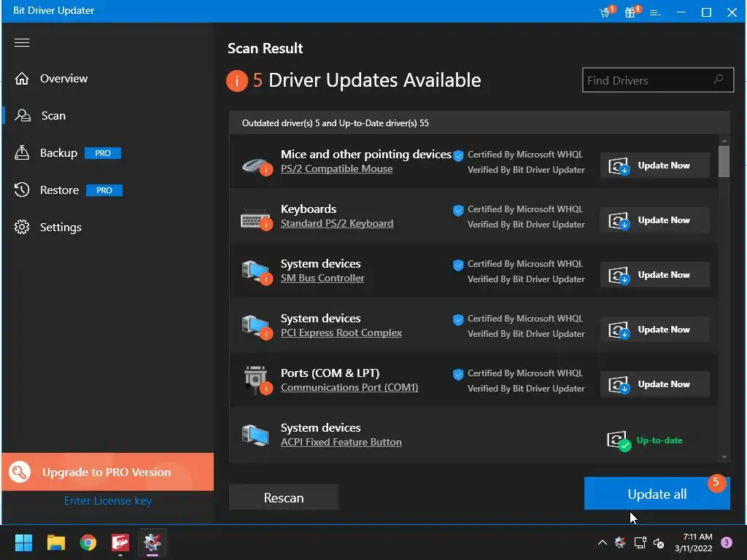Open the SM Bus Controller link
This screenshot has width=747, height=560.
point(322,279)
